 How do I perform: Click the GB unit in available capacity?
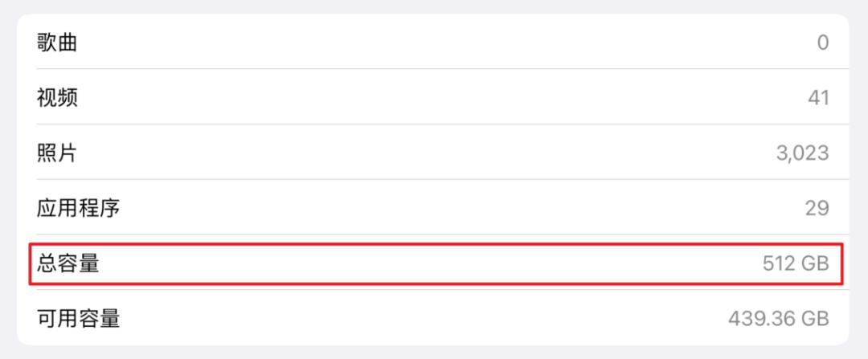coord(813,318)
